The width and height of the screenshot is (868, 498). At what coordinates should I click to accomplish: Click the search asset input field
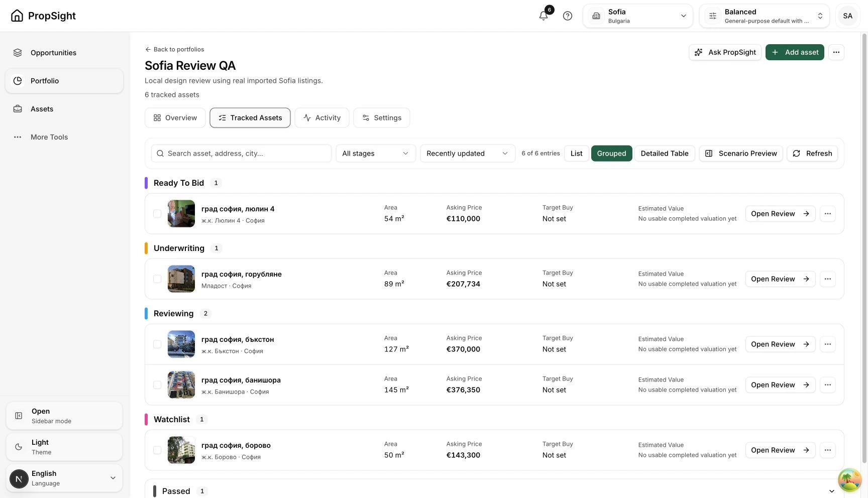click(x=241, y=154)
